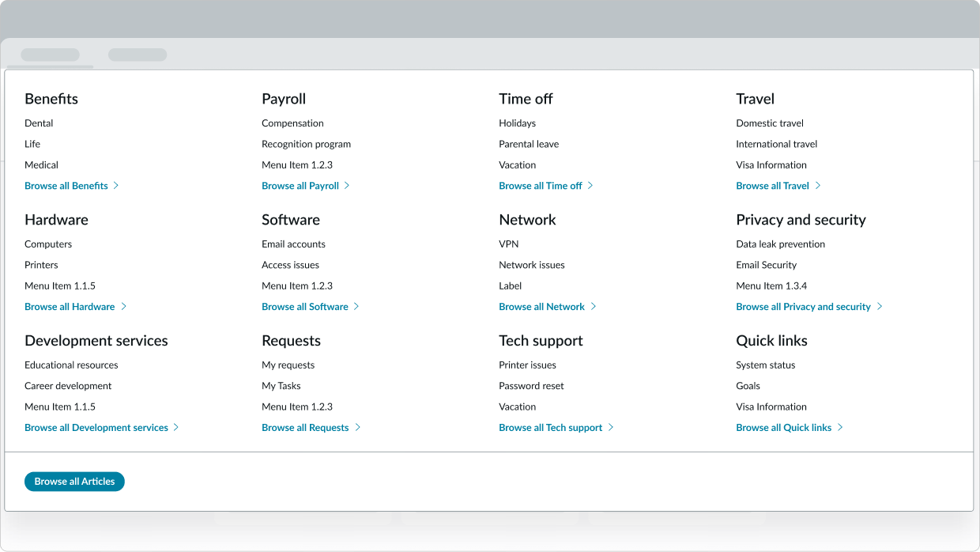Screen dimensions: 980x552
Task: Click the chevron beside Browse all Quick links
Action: [840, 428]
